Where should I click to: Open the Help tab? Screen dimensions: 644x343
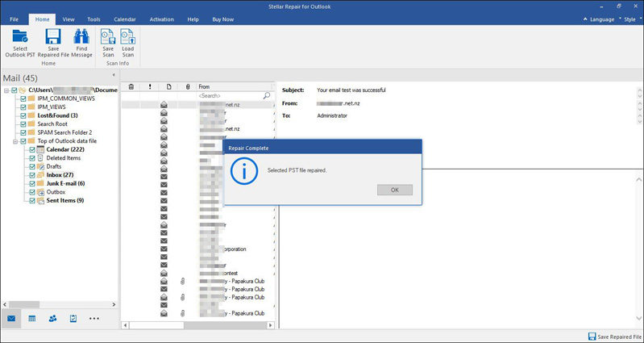point(193,19)
